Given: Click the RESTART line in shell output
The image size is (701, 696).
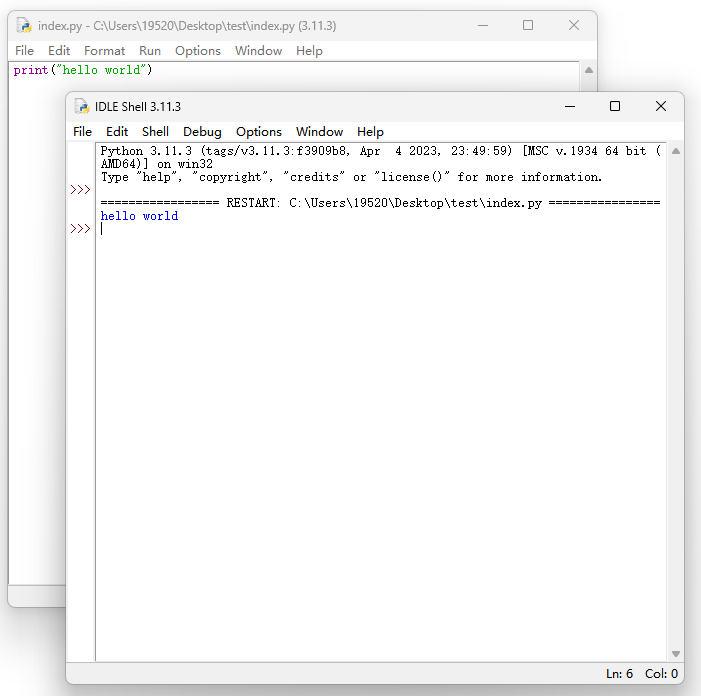Looking at the screenshot, I should click(x=380, y=203).
